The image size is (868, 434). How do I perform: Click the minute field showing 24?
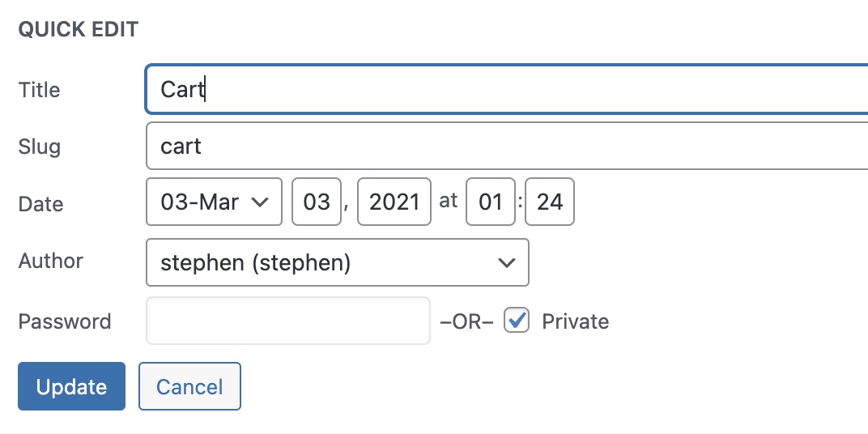coord(550,202)
